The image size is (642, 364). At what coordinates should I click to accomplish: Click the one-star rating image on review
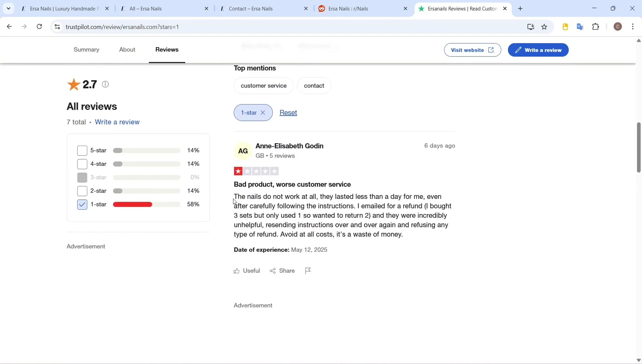tap(256, 171)
